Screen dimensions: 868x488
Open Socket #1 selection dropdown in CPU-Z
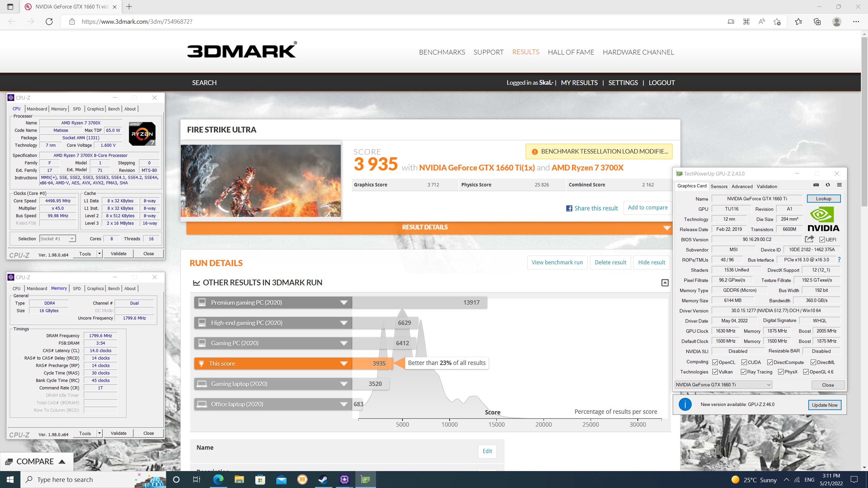(58, 239)
